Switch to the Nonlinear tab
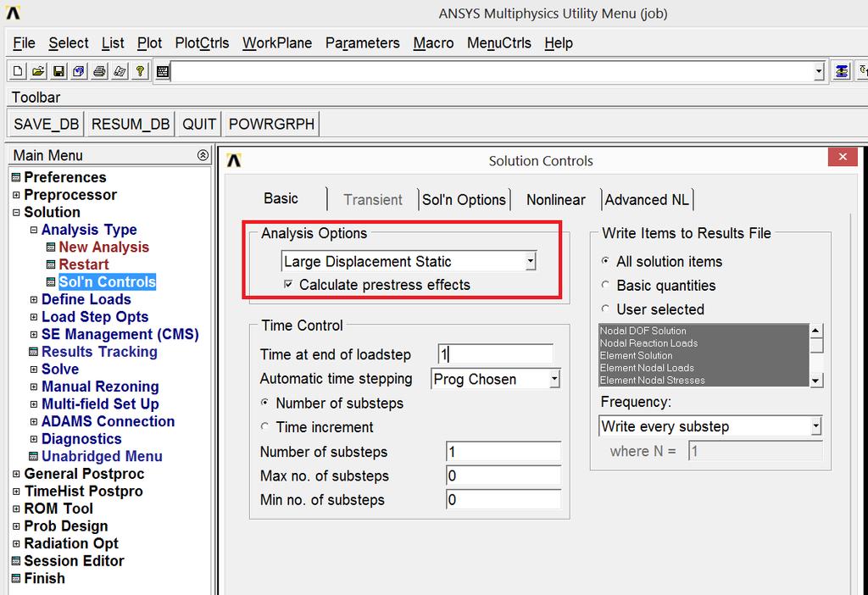 pos(556,200)
